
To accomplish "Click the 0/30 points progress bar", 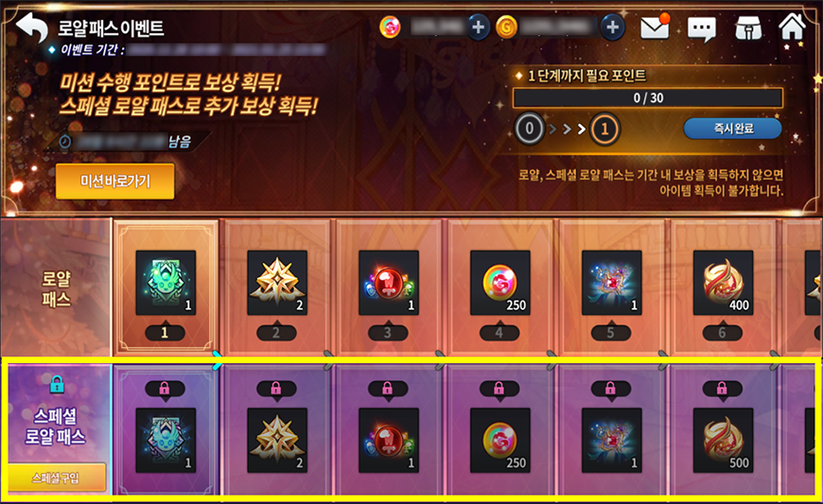I will (648, 98).
